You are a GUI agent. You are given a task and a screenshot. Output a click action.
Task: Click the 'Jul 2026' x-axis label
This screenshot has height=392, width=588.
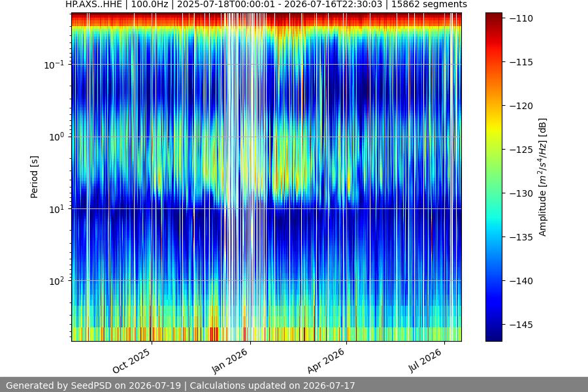425,361
